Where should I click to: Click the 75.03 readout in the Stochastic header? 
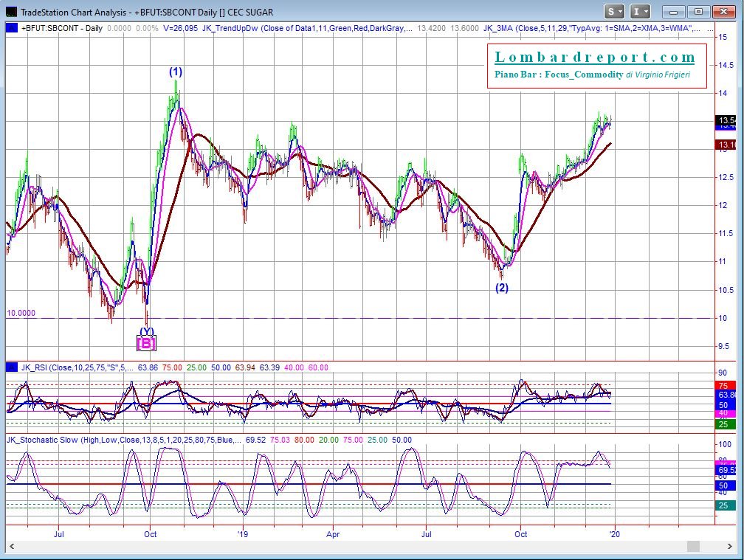pos(280,440)
